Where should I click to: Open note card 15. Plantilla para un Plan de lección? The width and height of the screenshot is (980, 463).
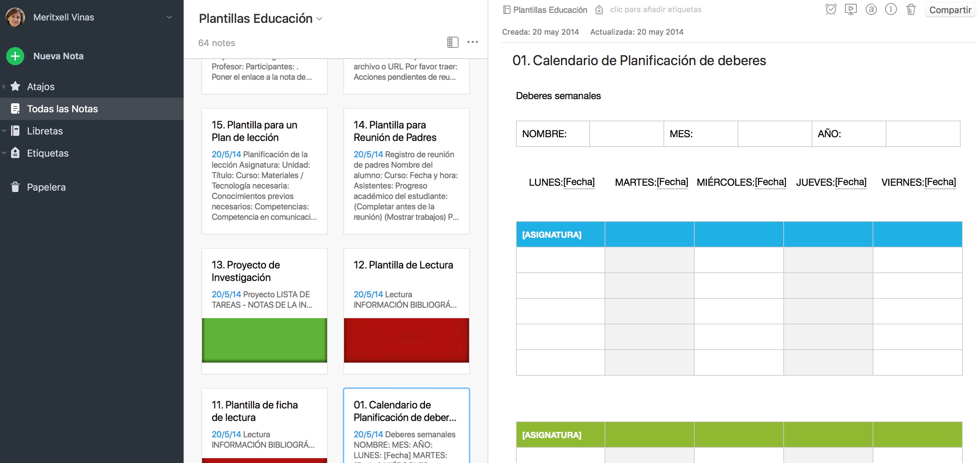[x=265, y=171]
